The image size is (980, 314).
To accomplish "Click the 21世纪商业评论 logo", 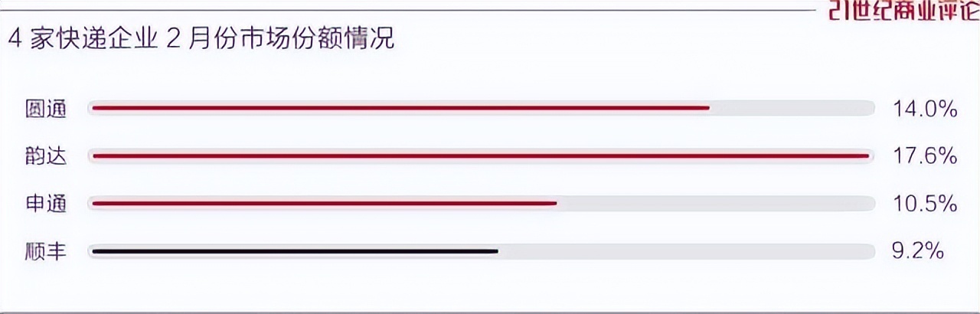I will (x=905, y=9).
